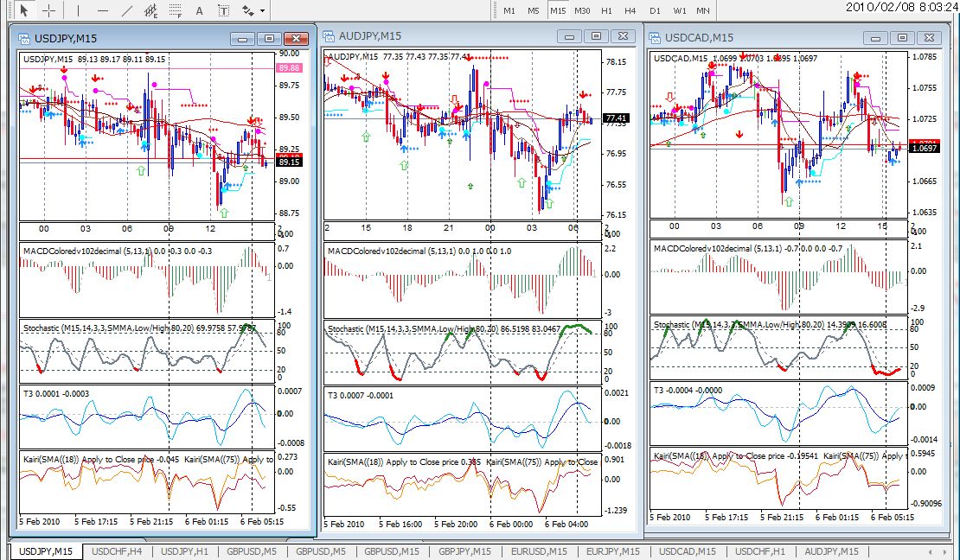Open the USDCHF,H4 chart tab
This screenshot has width=960, height=560.
pos(117,551)
